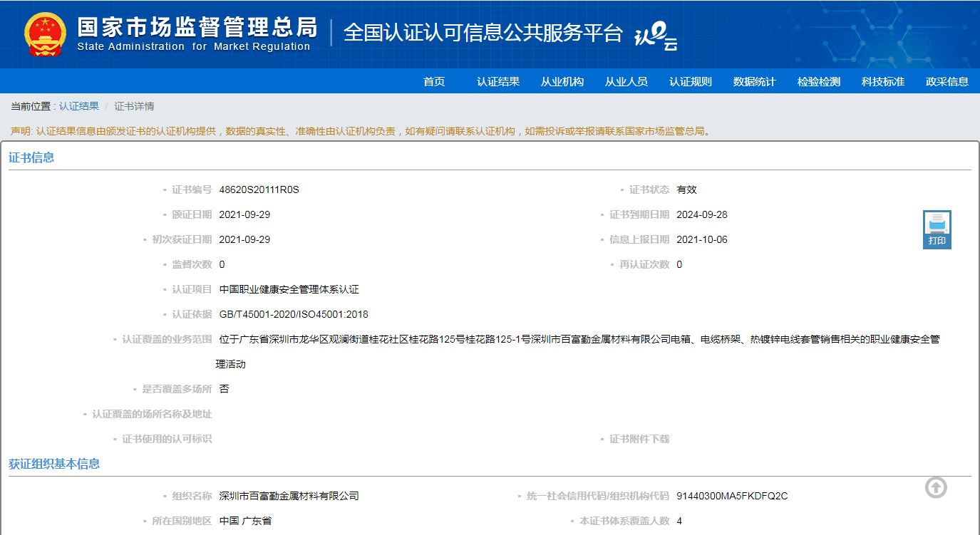Click the 全国认证认可信息公共服务平台 heading
Viewport: 980px width, 535px height.
[x=483, y=33]
